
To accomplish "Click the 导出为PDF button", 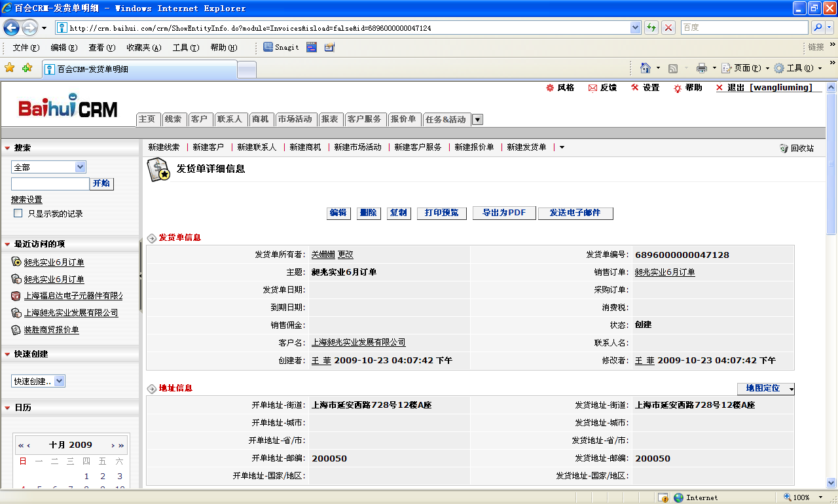I will [504, 213].
